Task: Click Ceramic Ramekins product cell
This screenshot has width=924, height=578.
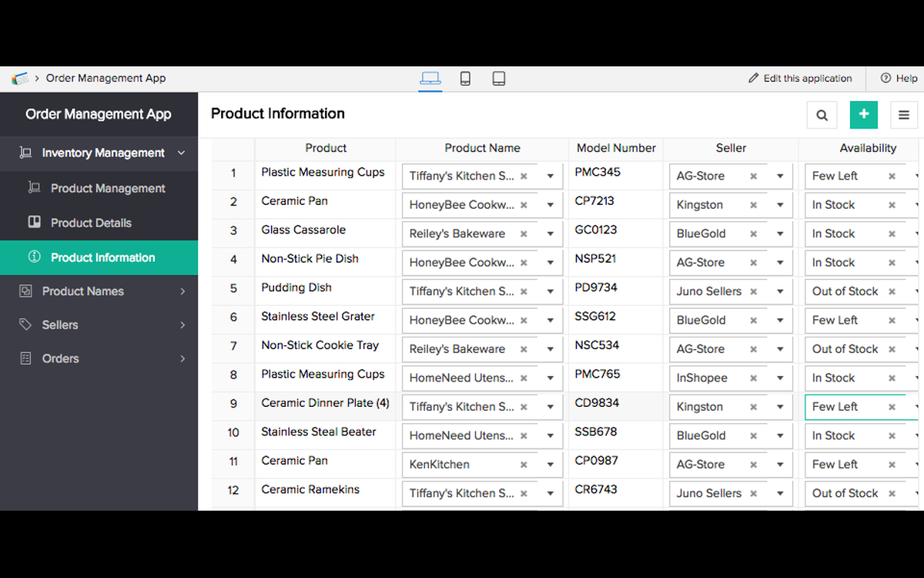Action: [x=310, y=489]
